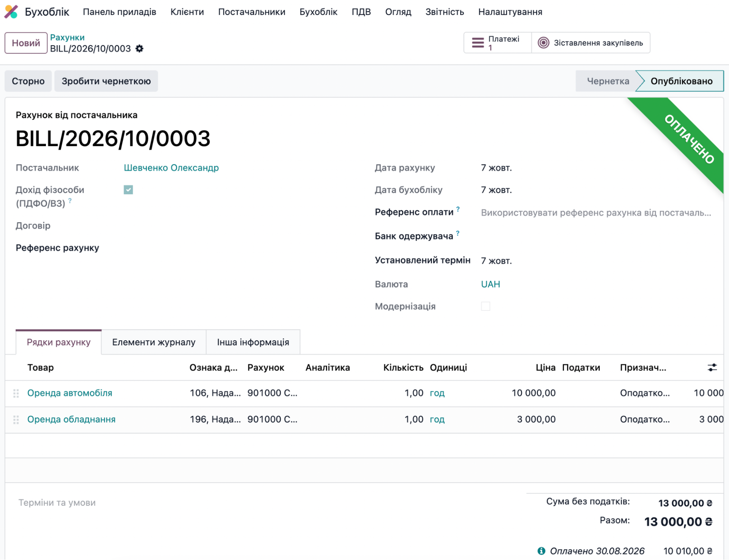729x560 pixels.
Task: Select the Рядки рахунку tab
Action: [58, 342]
